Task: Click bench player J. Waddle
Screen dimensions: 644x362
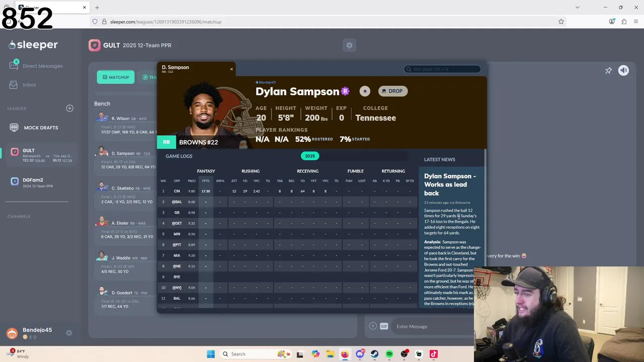Action: [x=126, y=264]
